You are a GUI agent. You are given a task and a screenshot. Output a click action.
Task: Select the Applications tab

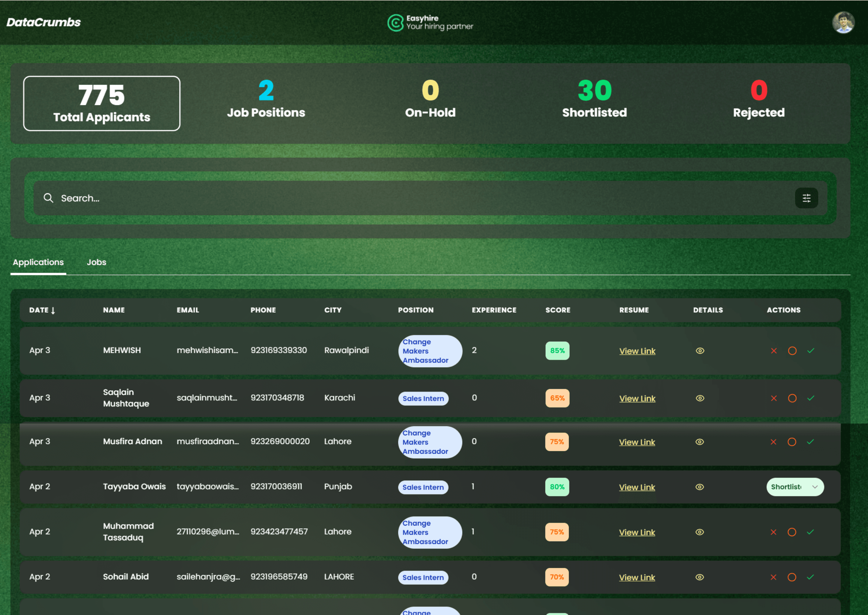(x=38, y=262)
